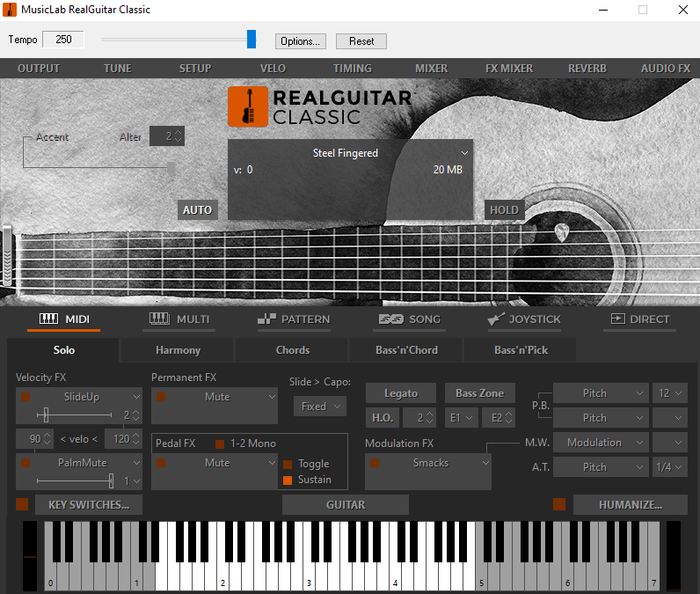Open the MIXER panel
The height and width of the screenshot is (594, 700).
[x=431, y=68]
